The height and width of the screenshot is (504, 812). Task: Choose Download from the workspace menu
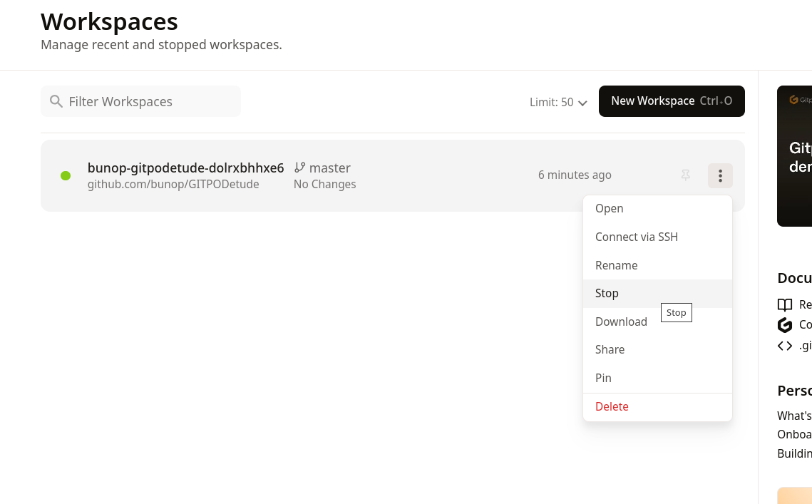[621, 322]
